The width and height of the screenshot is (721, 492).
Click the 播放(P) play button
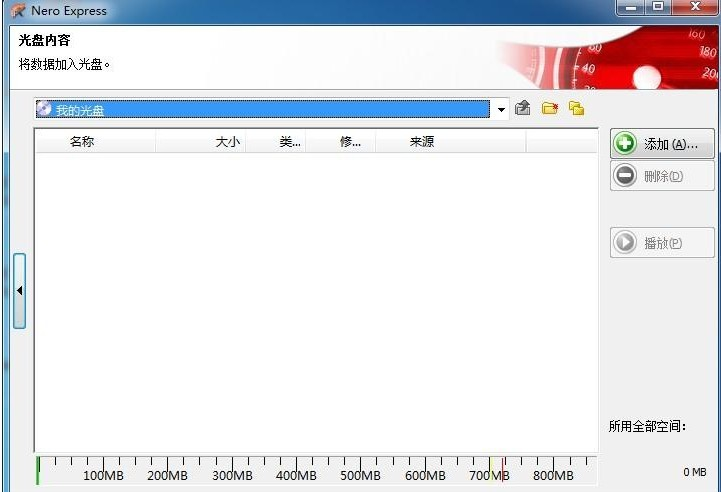662,242
